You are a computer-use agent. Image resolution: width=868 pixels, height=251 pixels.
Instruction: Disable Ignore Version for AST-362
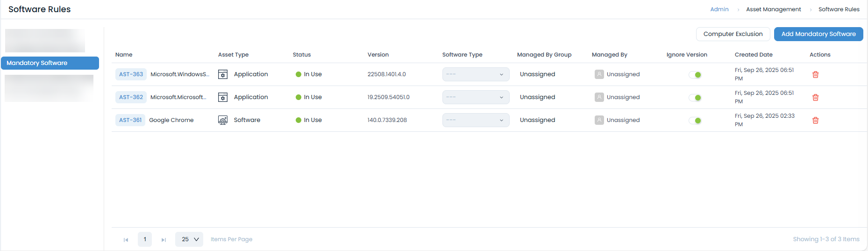pyautogui.click(x=695, y=98)
